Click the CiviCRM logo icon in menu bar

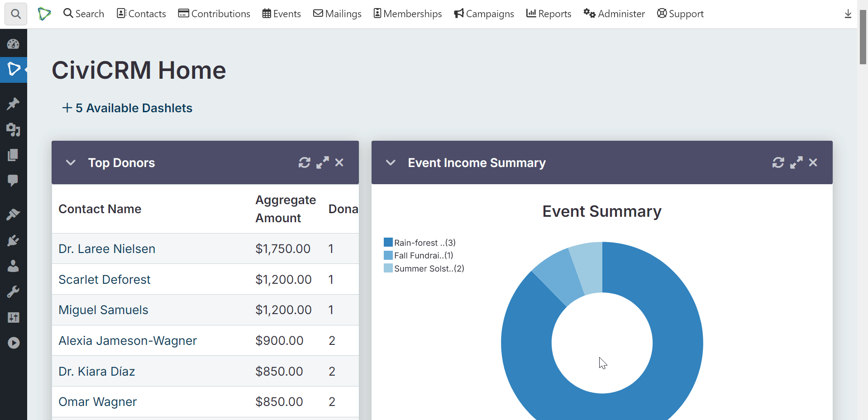point(44,14)
